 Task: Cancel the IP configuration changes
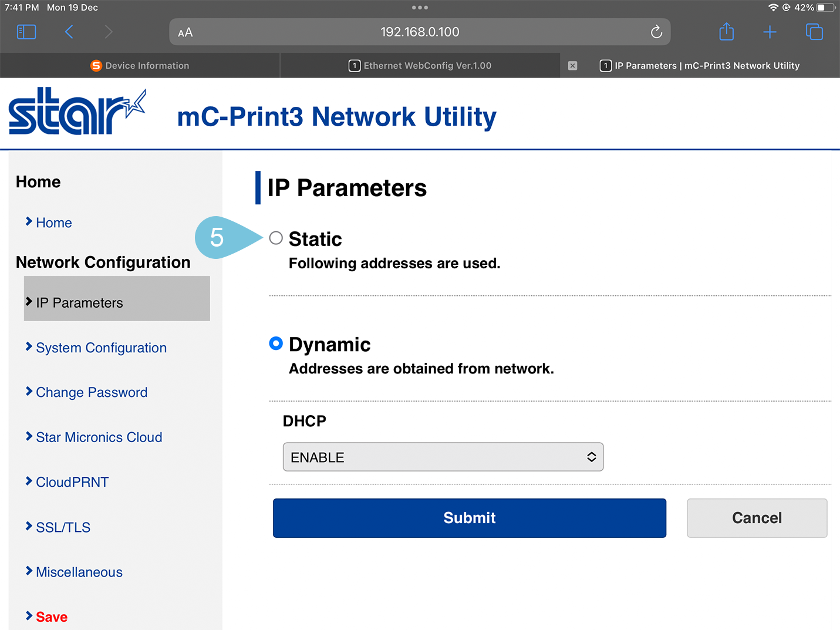(756, 518)
